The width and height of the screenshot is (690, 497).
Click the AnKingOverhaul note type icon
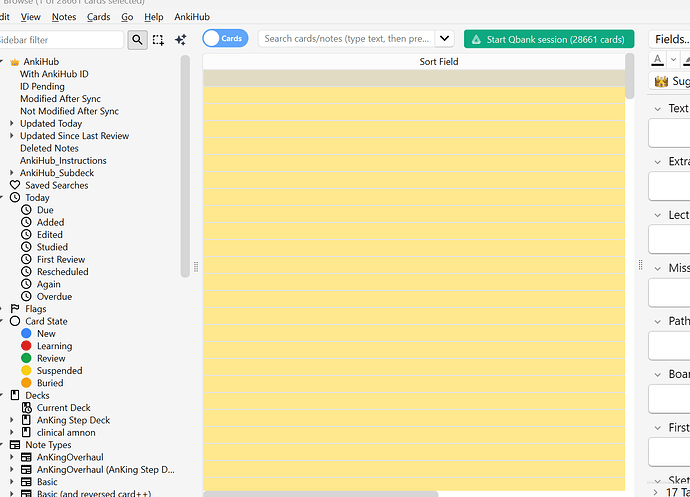26,457
